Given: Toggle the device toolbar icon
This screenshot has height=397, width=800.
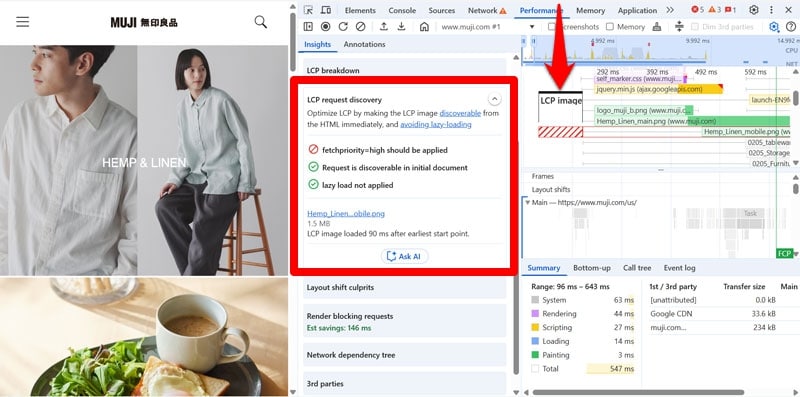Looking at the screenshot, I should [326, 10].
